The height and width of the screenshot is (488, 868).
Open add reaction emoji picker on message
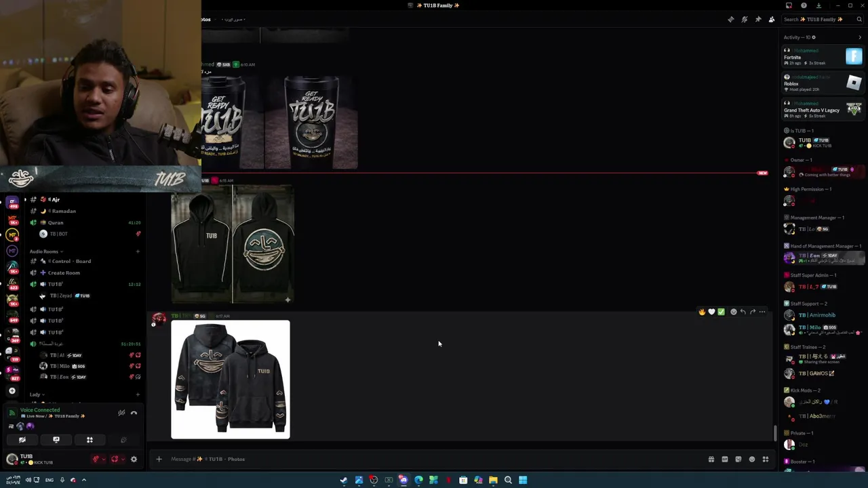pyautogui.click(x=733, y=312)
